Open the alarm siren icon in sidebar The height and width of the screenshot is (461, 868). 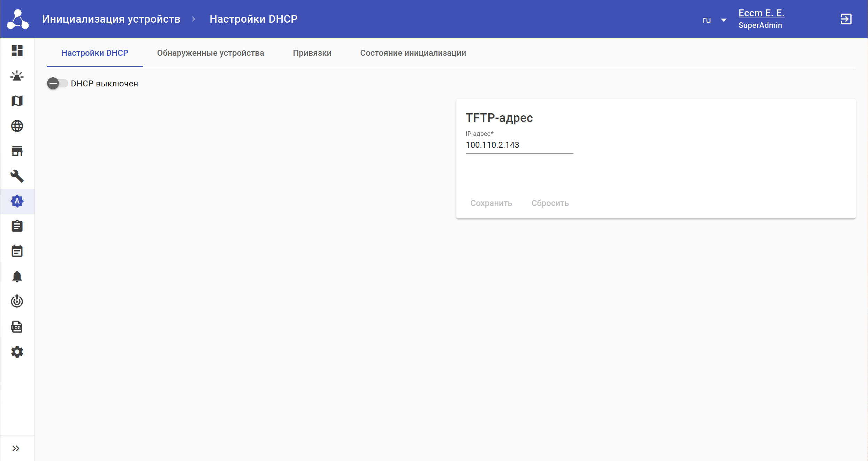17,76
